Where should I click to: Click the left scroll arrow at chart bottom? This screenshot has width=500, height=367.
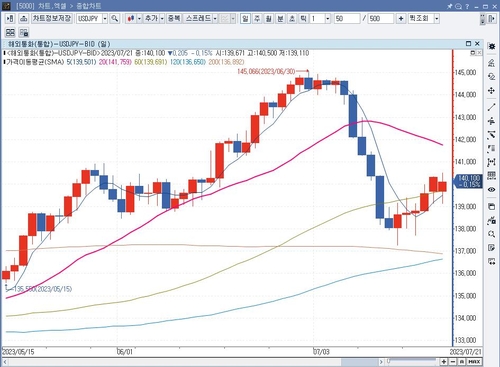(x=5, y=362)
